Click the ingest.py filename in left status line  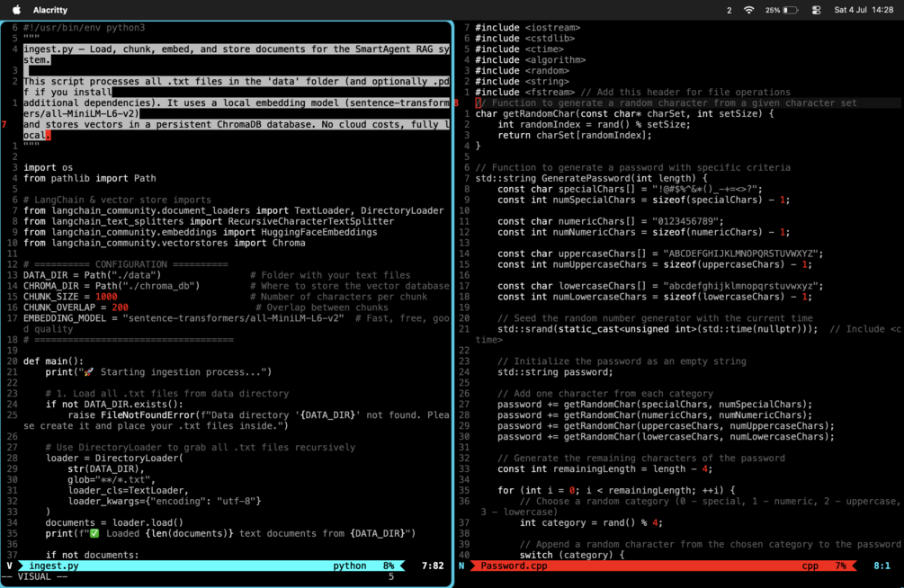point(54,566)
